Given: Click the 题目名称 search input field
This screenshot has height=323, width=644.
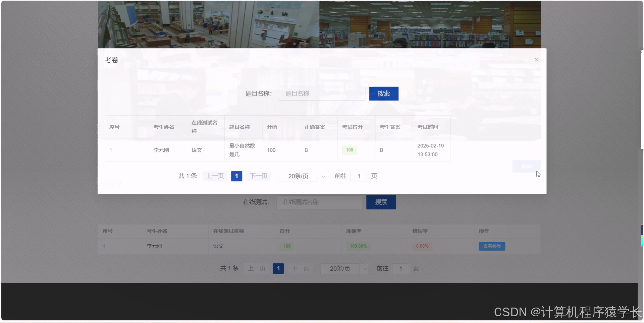Looking at the screenshot, I should (x=322, y=93).
